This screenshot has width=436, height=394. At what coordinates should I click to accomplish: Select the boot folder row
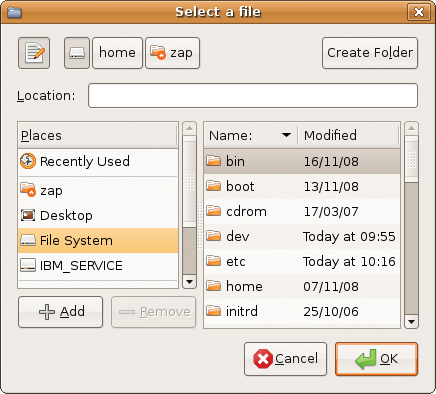pyautogui.click(x=302, y=186)
